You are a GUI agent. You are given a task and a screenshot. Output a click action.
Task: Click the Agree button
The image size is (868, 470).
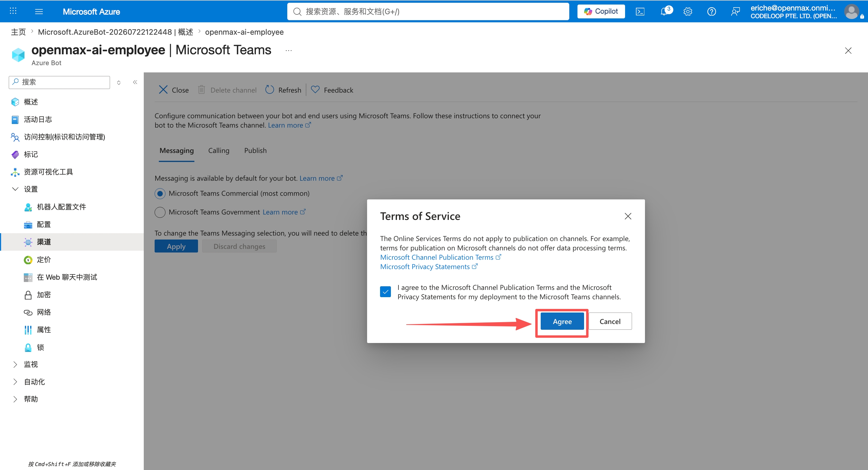[x=562, y=321]
